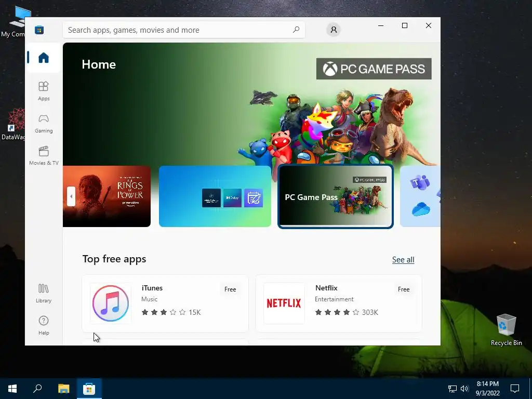Click the Netflix star rating 303K
The width and height of the screenshot is (532, 399).
pos(347,312)
